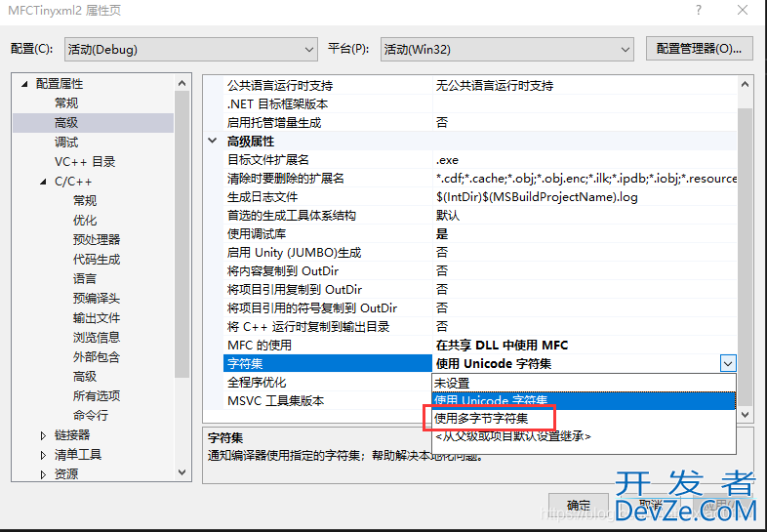The width and height of the screenshot is (767, 532).
Task: Select VC++ 目录 in the tree
Action: [x=85, y=162]
